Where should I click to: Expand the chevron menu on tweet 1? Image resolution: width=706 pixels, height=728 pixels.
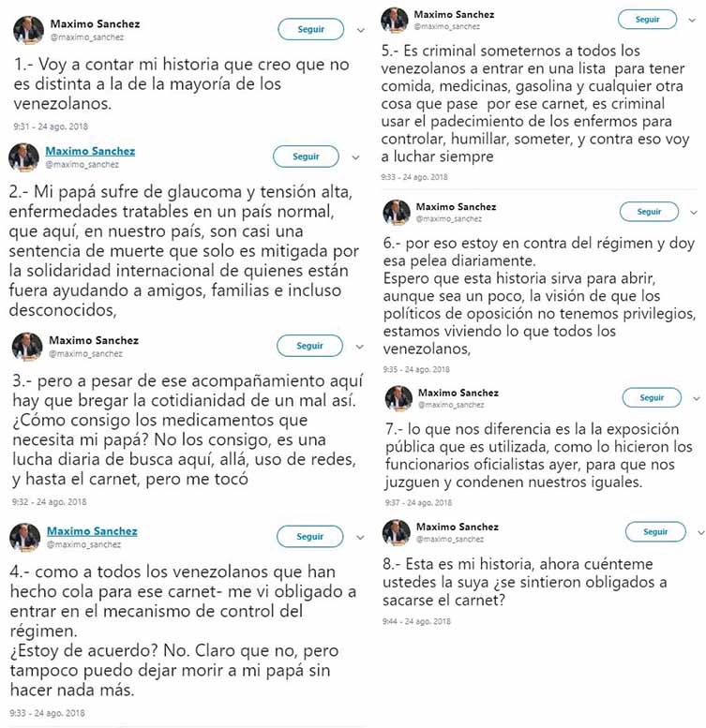[x=362, y=31]
